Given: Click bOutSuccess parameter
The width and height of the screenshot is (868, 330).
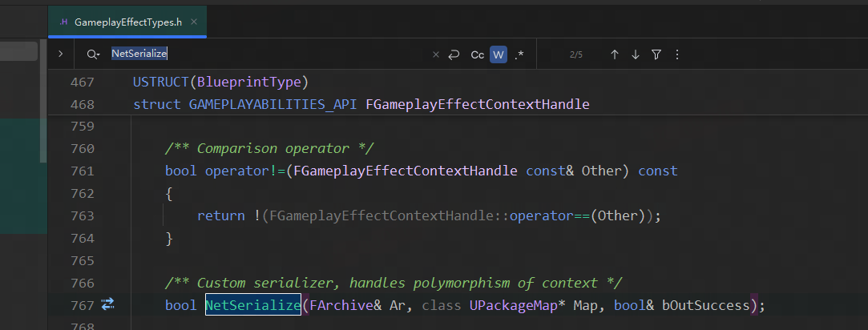Looking at the screenshot, I should tap(706, 304).
